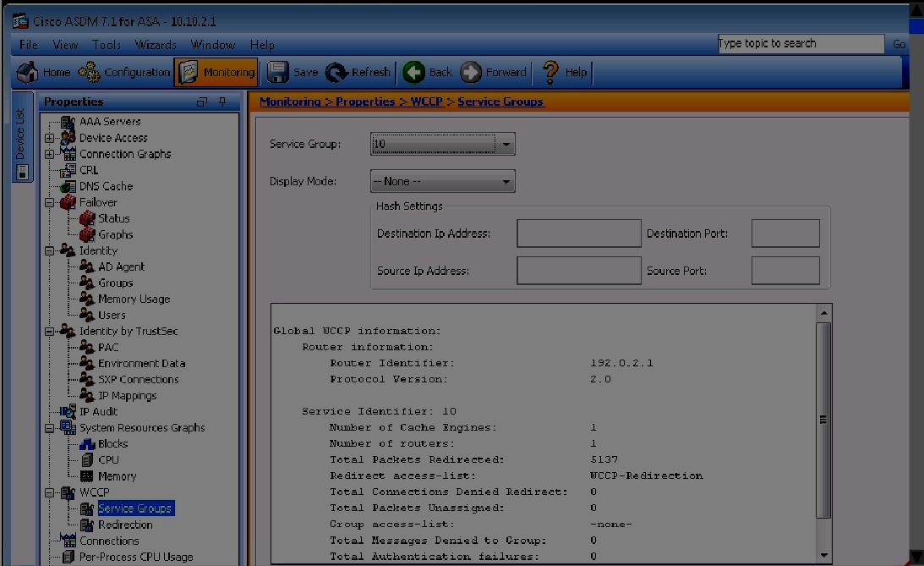Select Users under Identity
Screen dimensions: 924x566
coord(112,316)
